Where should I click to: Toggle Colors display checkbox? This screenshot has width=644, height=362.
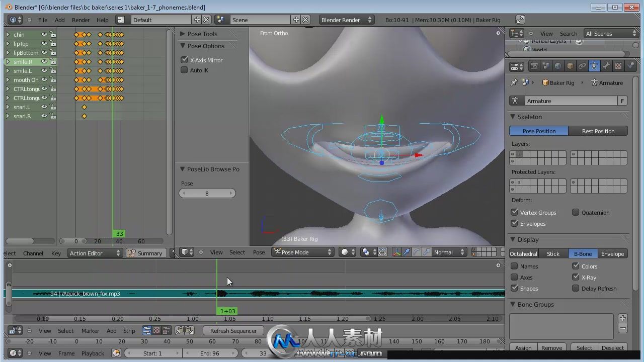pyautogui.click(x=576, y=266)
